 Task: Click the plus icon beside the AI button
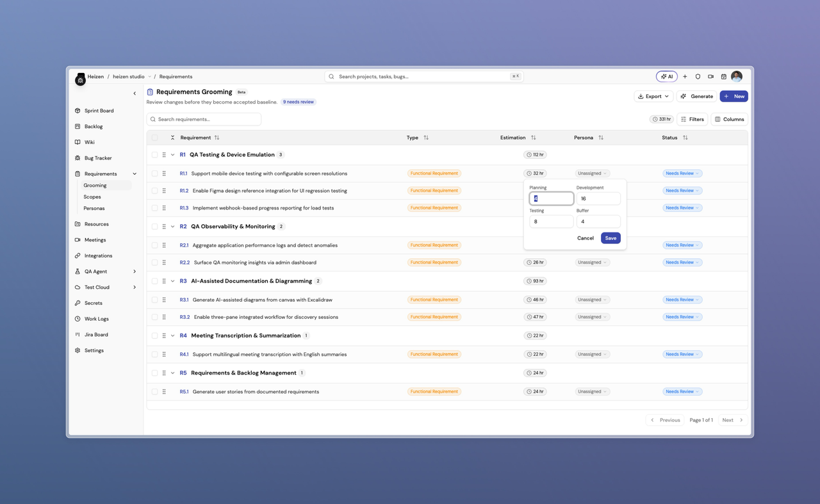coord(685,77)
